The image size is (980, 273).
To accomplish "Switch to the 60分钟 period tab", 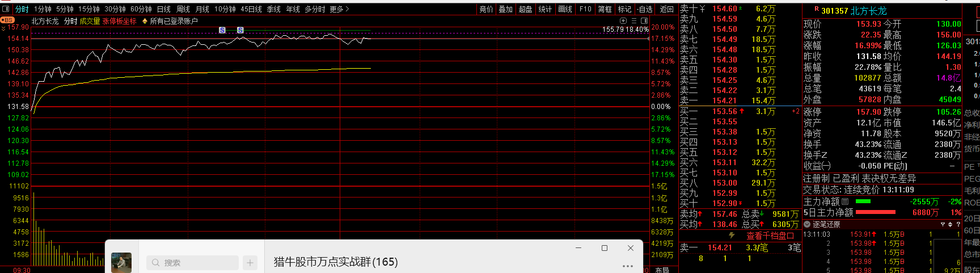I will (x=141, y=9).
